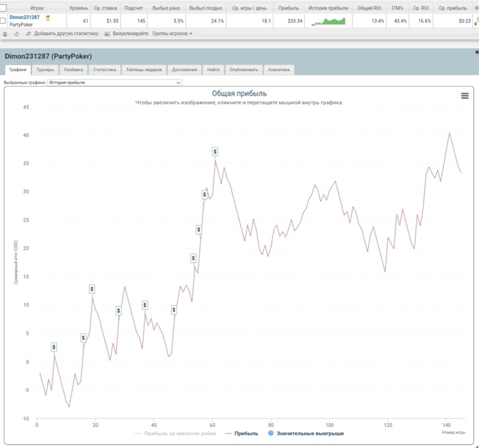Close the Dimon231287 player panel
Image resolution: width=479 pixels, height=448 pixels.
[x=476, y=52]
